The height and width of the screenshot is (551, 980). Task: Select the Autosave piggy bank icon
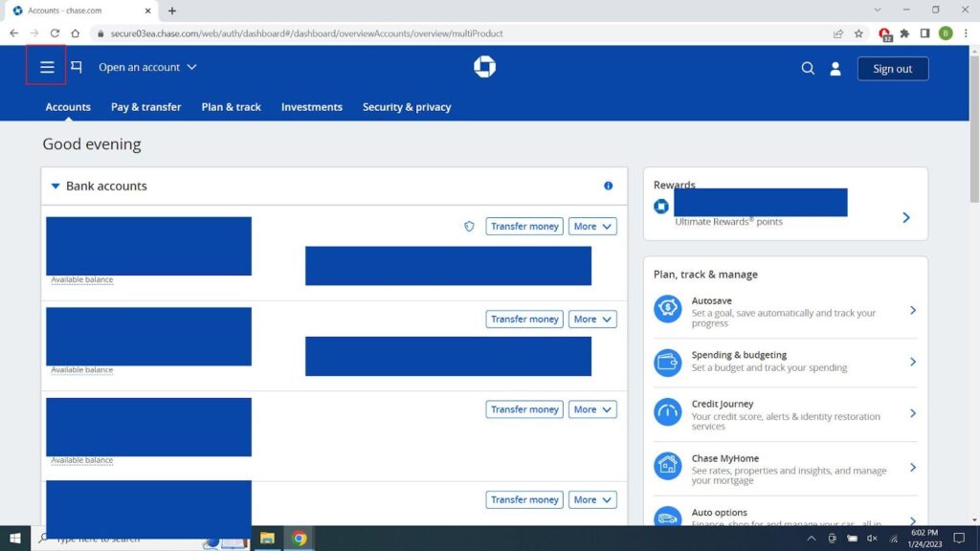[670, 308]
